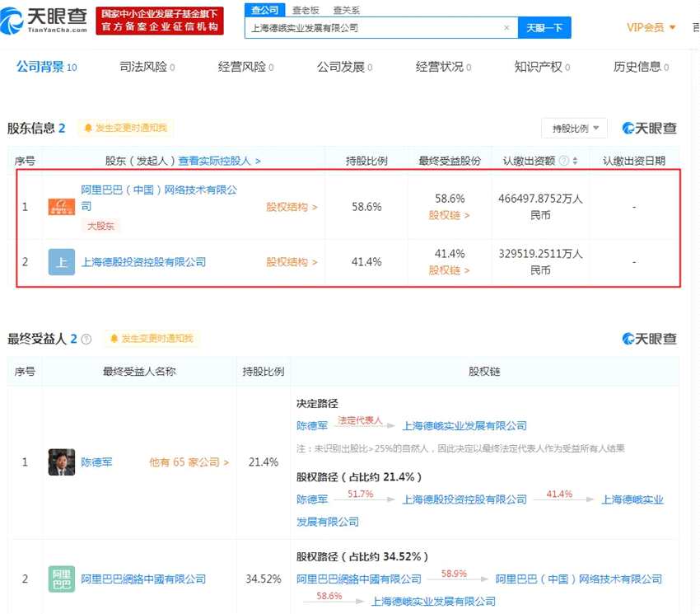Open 股权链 under 58.6% share

tap(449, 215)
